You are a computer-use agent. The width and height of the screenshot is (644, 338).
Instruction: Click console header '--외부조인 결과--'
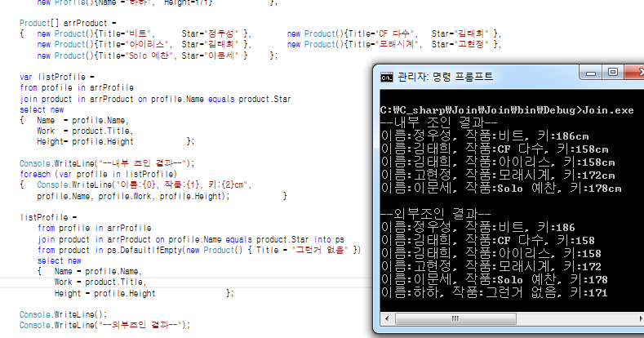(435, 214)
